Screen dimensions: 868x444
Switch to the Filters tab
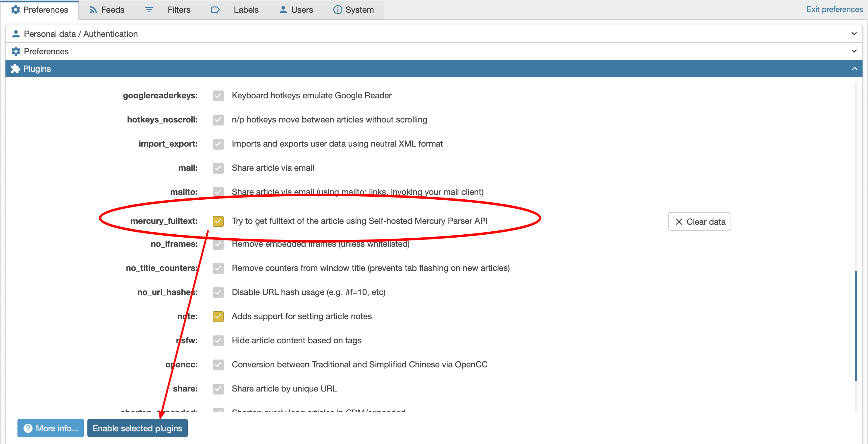(x=168, y=10)
